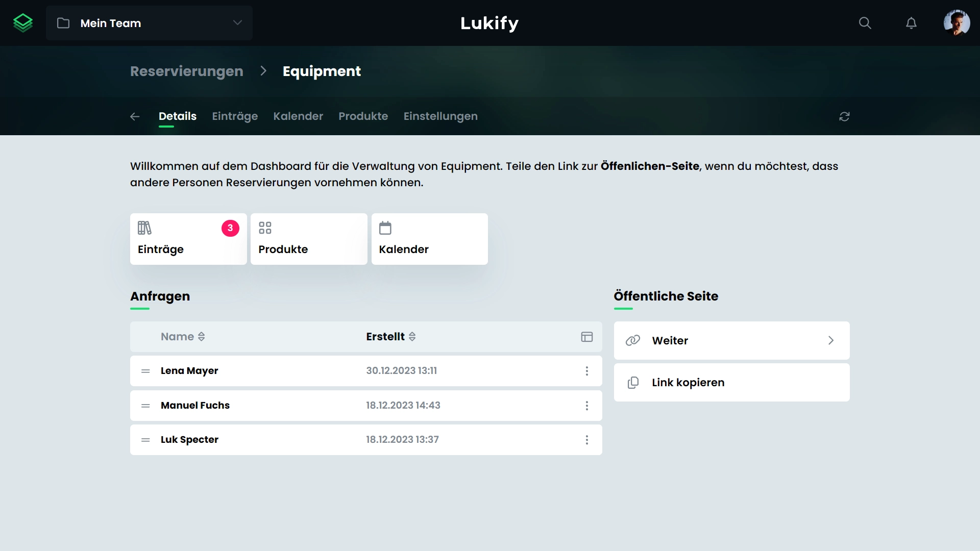Open more options for Lena Mayer
This screenshot has width=980, height=551.
click(x=587, y=371)
